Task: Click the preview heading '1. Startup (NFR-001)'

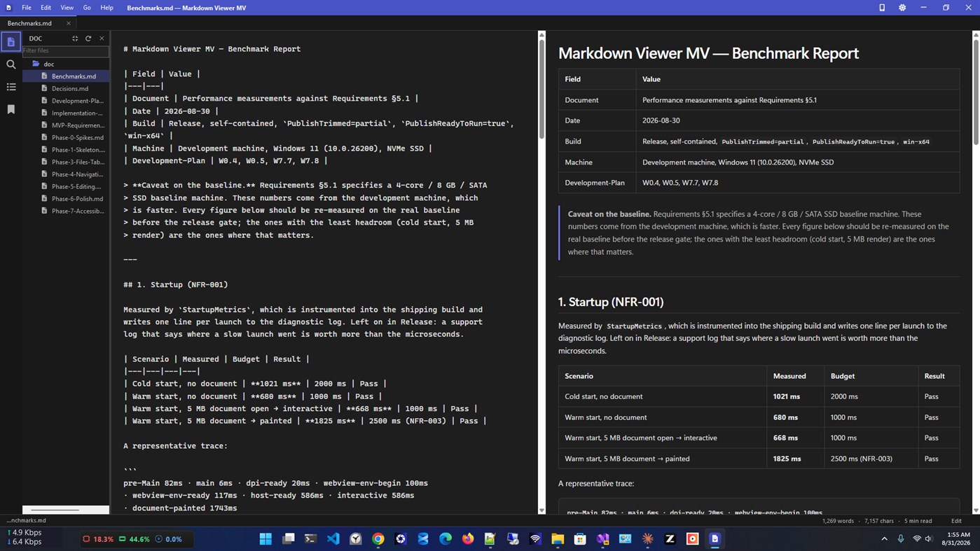Action: click(x=610, y=302)
